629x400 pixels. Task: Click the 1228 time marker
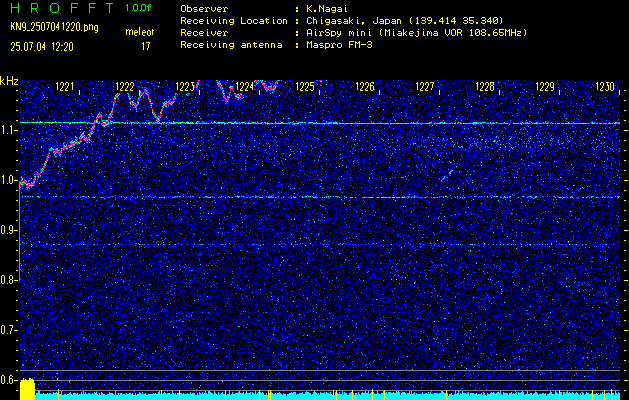click(x=485, y=87)
